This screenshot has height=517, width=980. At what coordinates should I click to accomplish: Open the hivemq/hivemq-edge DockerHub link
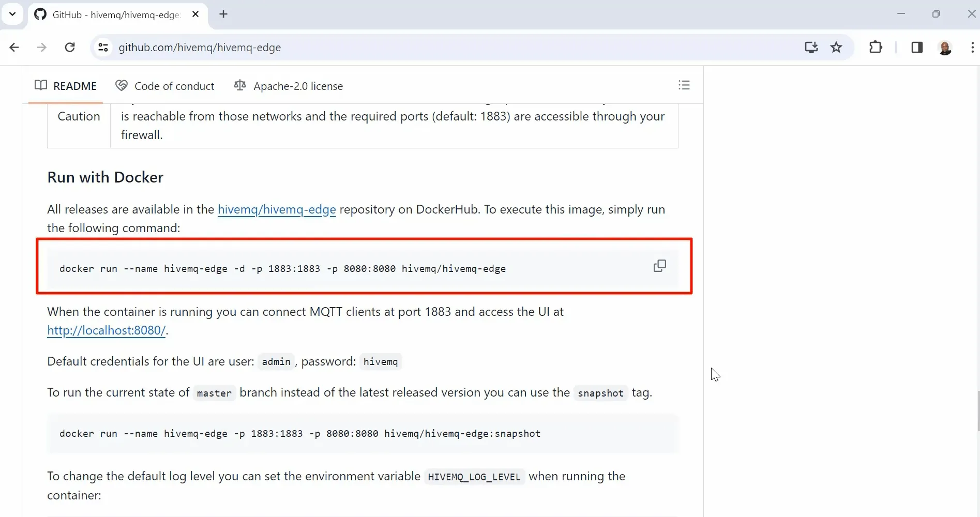277,209
